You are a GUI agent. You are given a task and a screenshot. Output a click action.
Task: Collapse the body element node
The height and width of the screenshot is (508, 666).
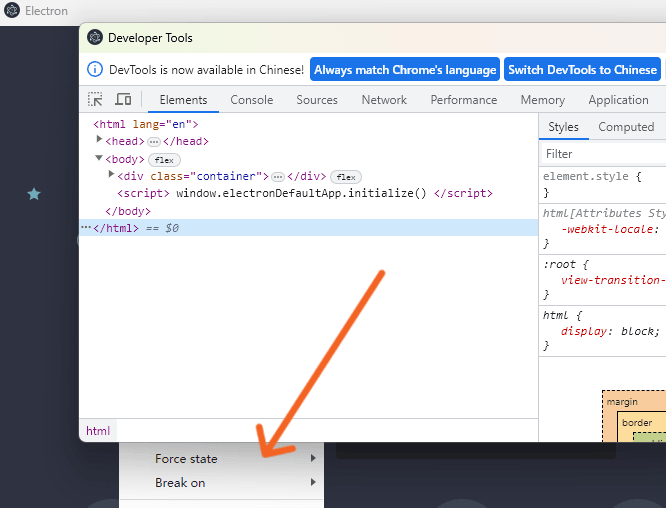99,158
